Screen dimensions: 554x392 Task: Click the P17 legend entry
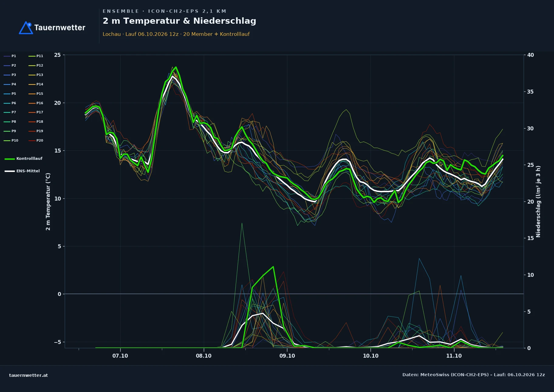tap(36, 112)
